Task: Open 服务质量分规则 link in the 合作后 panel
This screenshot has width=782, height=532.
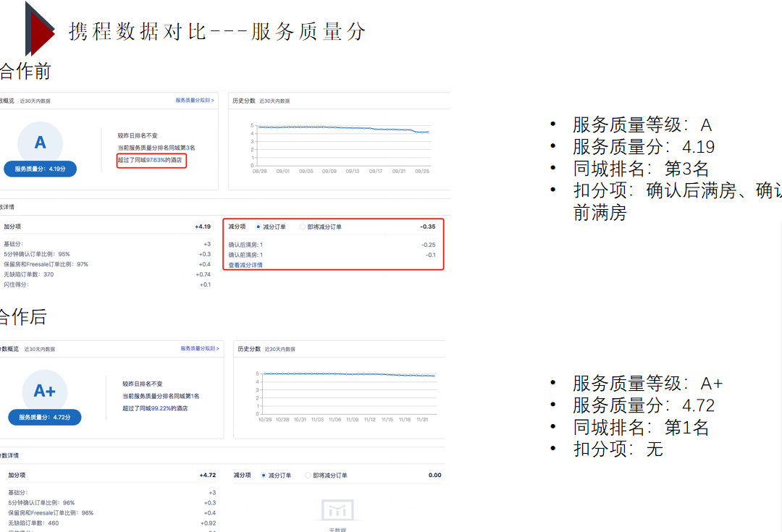Action: click(200, 349)
